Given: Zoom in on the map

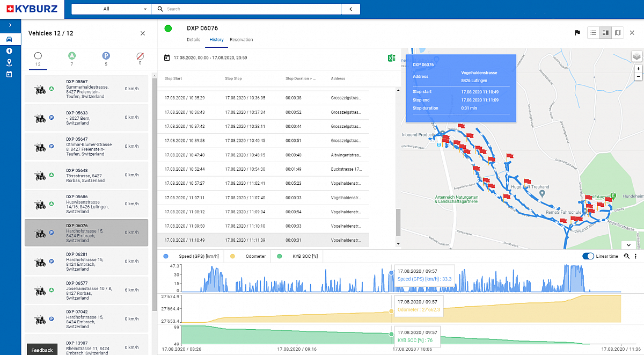Looking at the screenshot, I should pos(638,69).
